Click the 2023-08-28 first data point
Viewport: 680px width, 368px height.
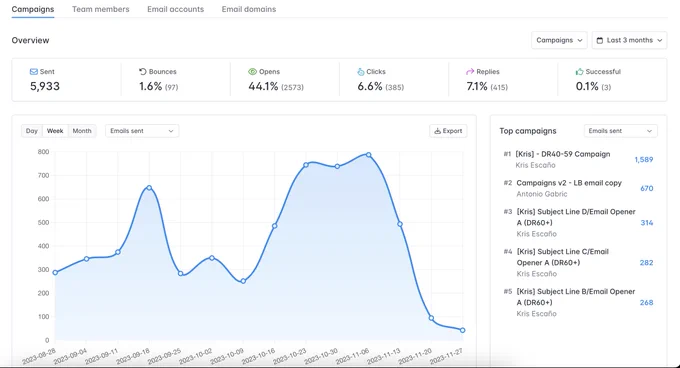[x=55, y=273]
